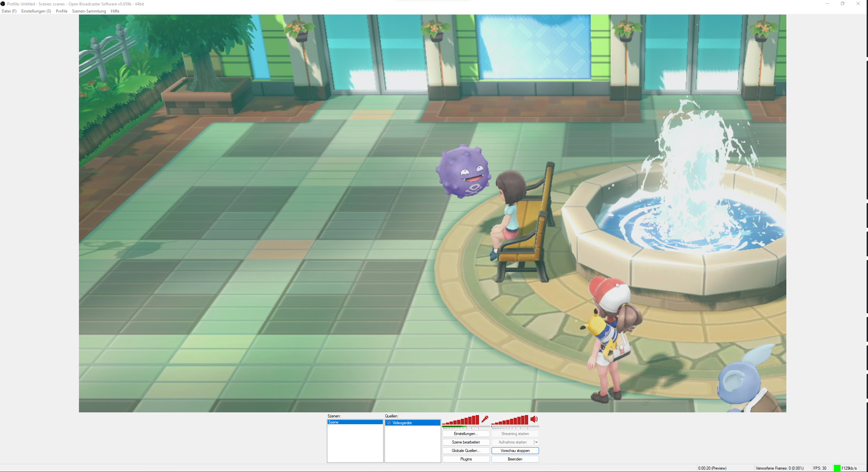
Task: Open the Szenen-Sammlung menu
Action: click(89, 11)
